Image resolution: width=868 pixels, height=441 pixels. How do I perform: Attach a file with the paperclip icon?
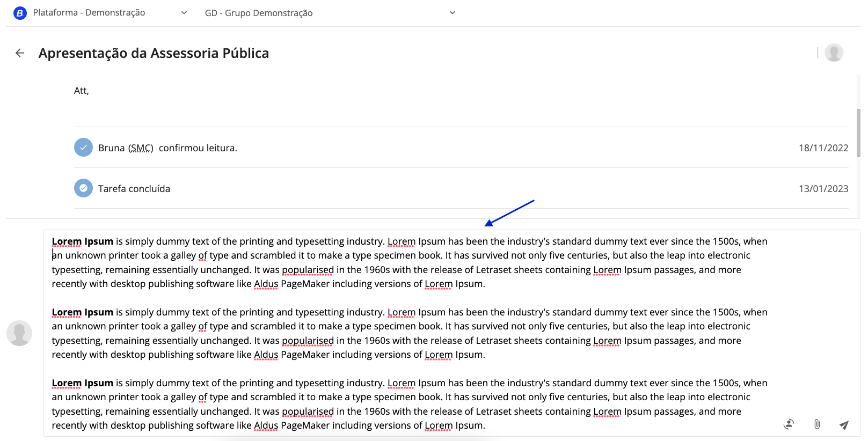(x=816, y=424)
